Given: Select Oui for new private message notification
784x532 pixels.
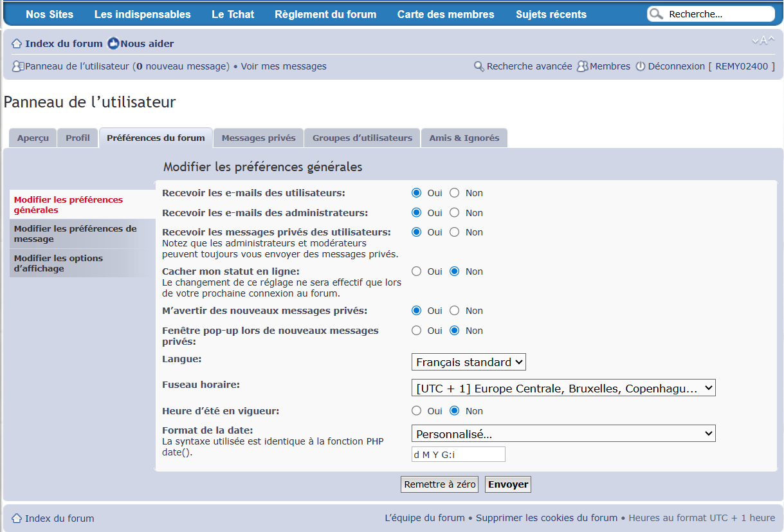Looking at the screenshot, I should (416, 311).
